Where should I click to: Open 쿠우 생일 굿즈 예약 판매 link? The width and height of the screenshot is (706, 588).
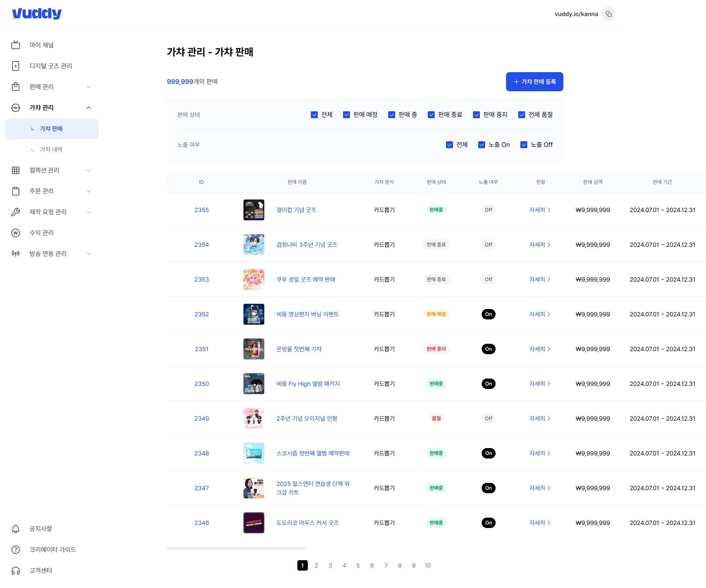tap(306, 279)
